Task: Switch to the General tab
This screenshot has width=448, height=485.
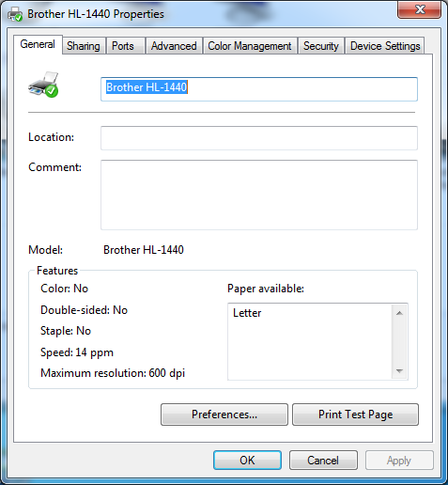Action: tap(38, 44)
